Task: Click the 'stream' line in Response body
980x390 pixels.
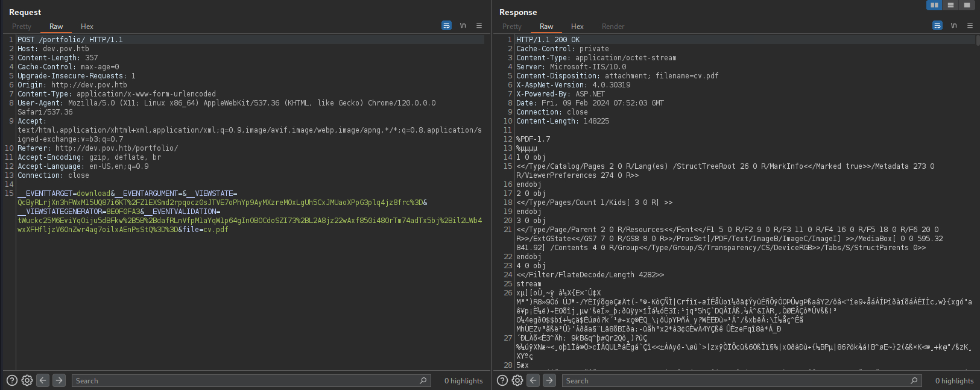Action: (x=529, y=284)
